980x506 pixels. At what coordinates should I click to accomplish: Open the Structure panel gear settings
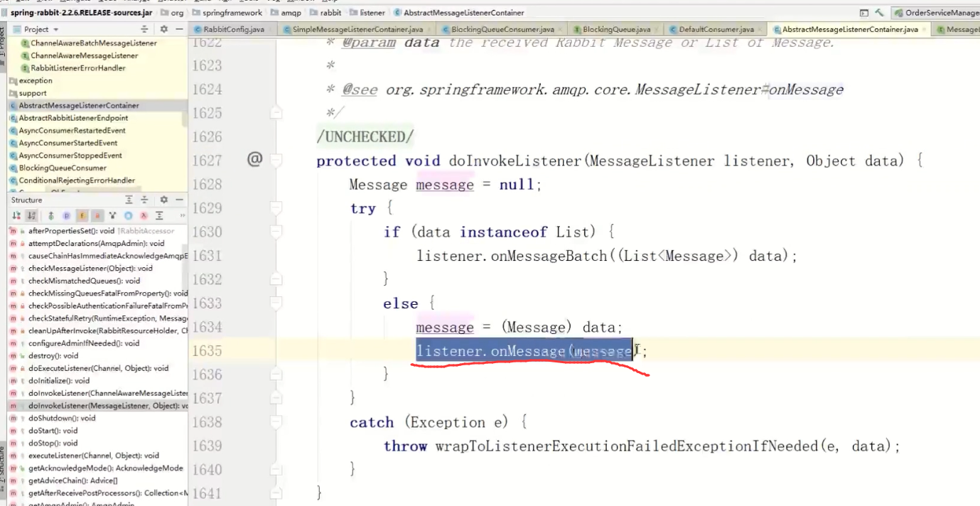click(x=163, y=200)
